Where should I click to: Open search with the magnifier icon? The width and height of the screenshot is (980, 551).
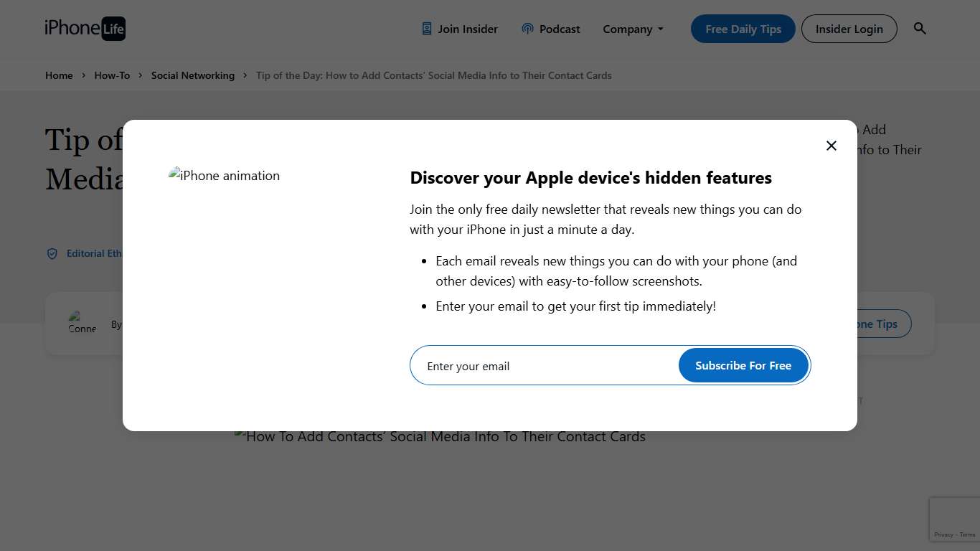click(x=920, y=29)
